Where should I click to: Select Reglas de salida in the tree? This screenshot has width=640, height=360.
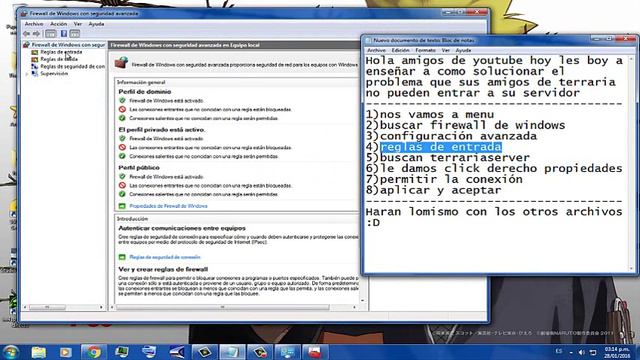click(x=59, y=59)
